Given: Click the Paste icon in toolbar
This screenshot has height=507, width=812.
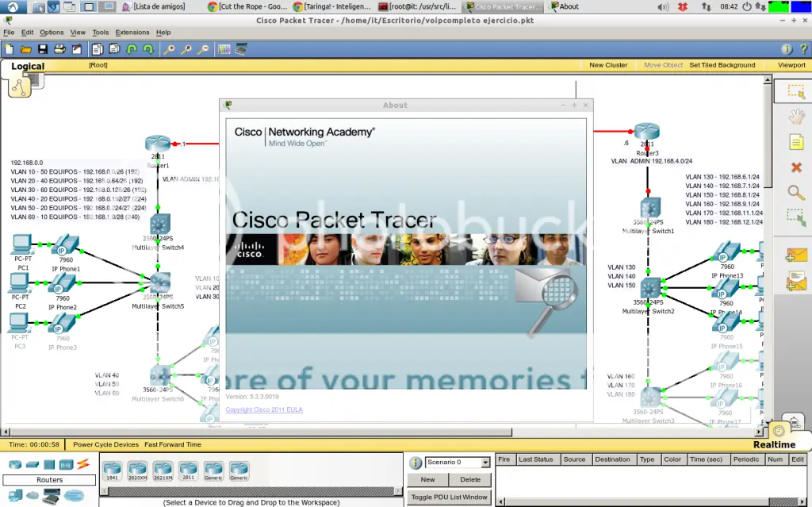Looking at the screenshot, I should [x=114, y=49].
